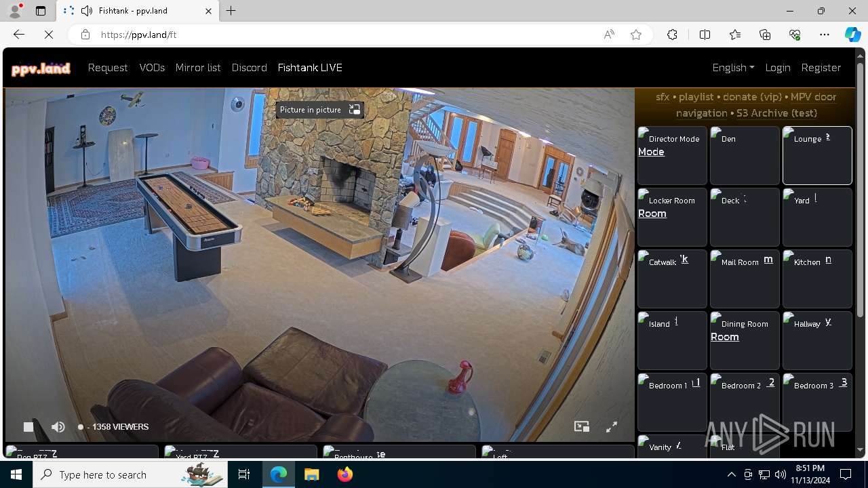
Task: Select the Penthouse camera tile
Action: pos(399,453)
